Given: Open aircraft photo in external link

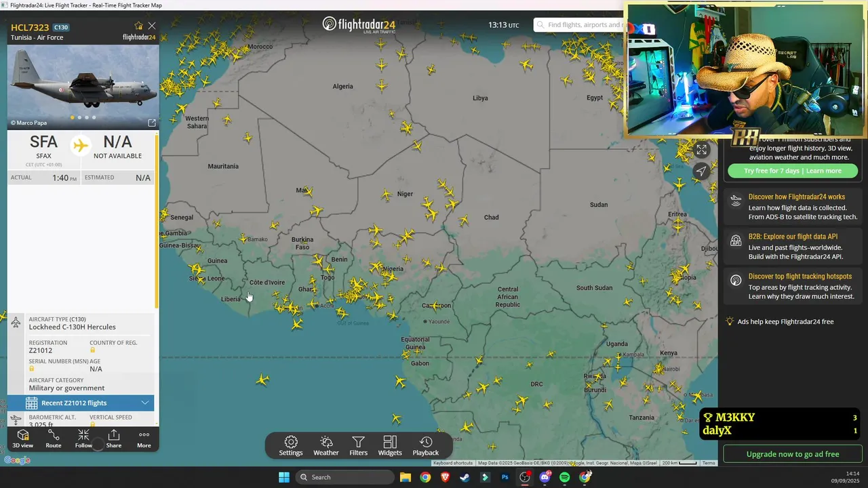Looking at the screenshot, I should pyautogui.click(x=152, y=123).
